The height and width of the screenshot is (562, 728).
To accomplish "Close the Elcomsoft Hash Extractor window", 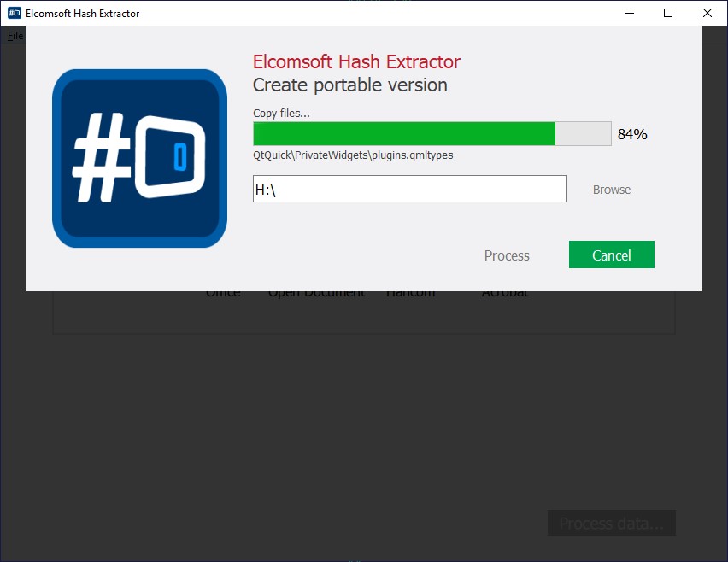I will coord(707,14).
